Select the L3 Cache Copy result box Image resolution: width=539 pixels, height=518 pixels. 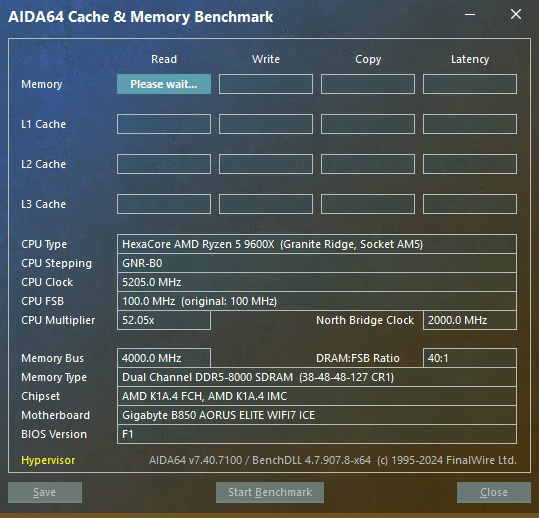[x=368, y=204]
